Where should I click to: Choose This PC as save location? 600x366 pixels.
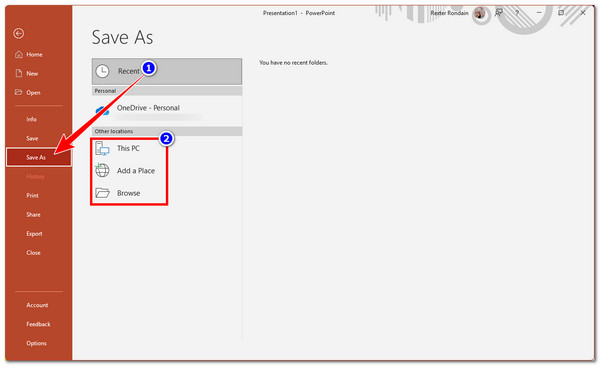tap(129, 148)
